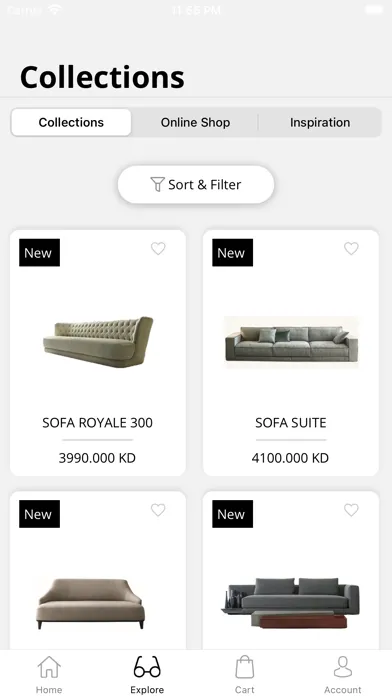Click the funnel filter icon

click(157, 184)
